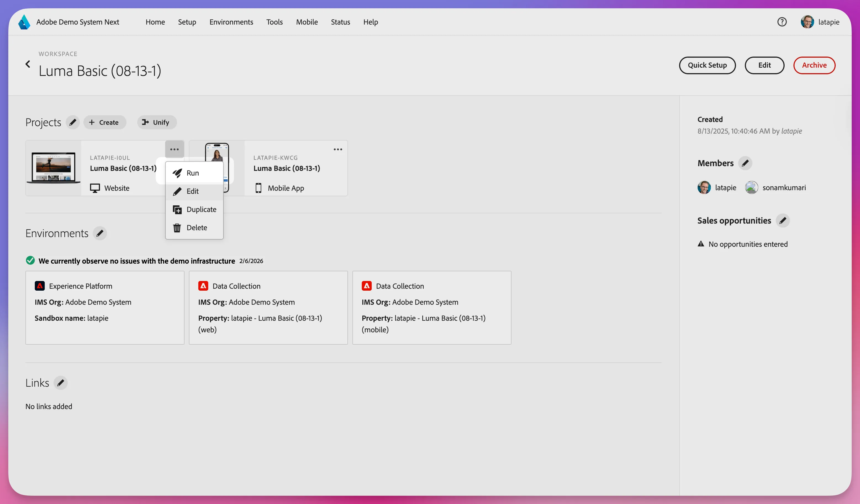Click the sonamkumari member avatar

pos(751,188)
